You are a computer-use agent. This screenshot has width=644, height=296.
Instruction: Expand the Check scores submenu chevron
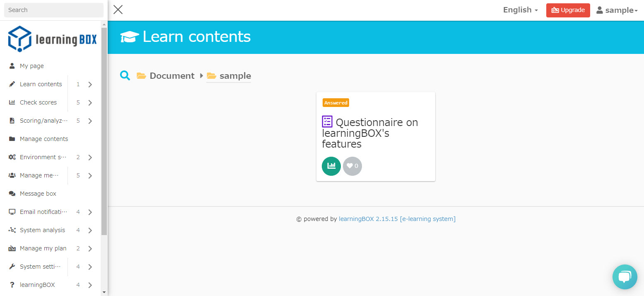(x=90, y=102)
